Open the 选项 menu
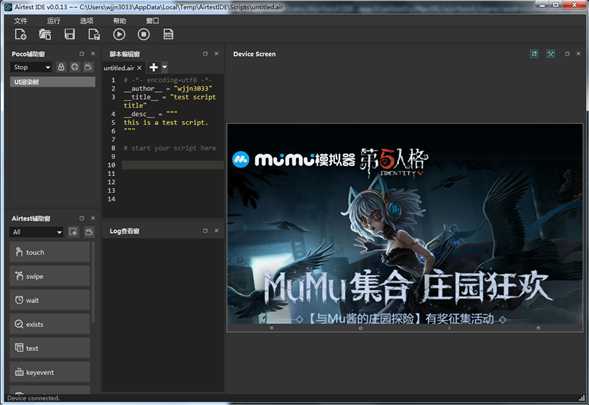Viewport: 589px width, 405px height. click(x=86, y=21)
